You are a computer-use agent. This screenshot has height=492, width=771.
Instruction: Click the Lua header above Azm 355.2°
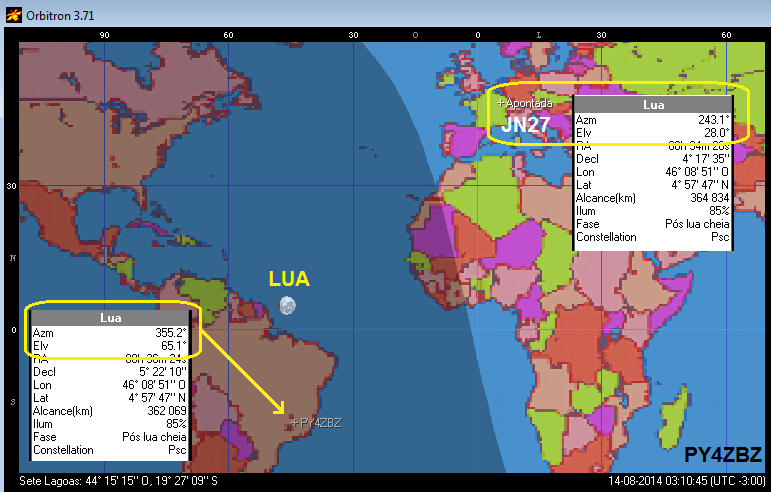coord(110,318)
